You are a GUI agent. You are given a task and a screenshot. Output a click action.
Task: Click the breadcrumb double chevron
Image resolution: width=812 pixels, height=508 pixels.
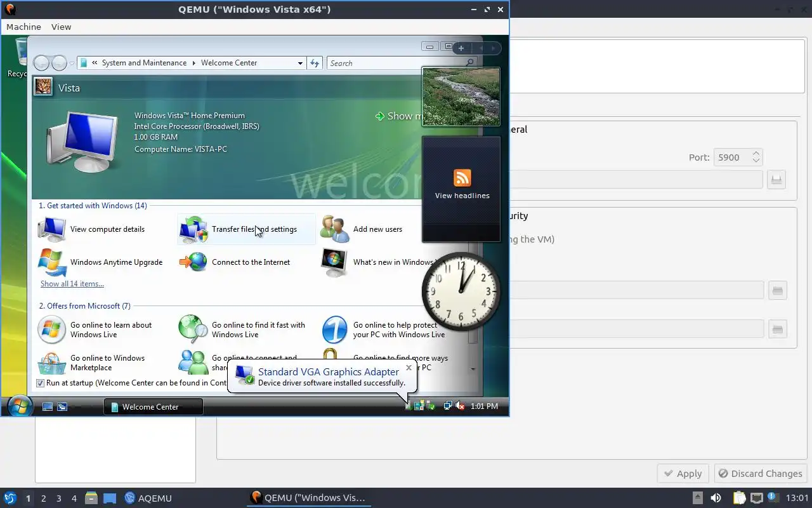point(95,63)
